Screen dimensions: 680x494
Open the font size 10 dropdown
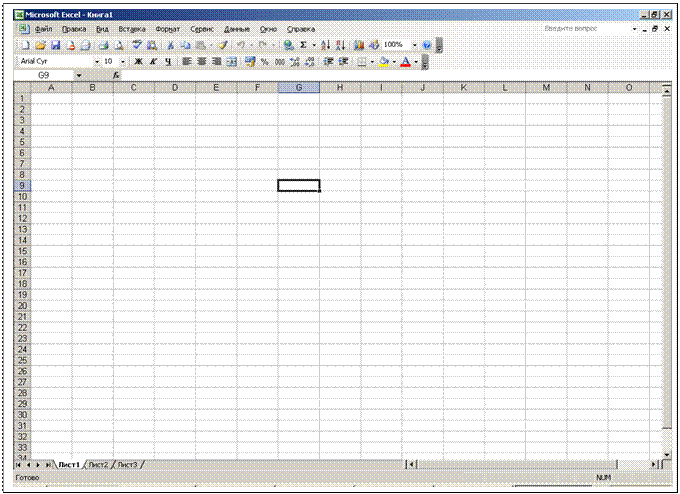[123, 62]
